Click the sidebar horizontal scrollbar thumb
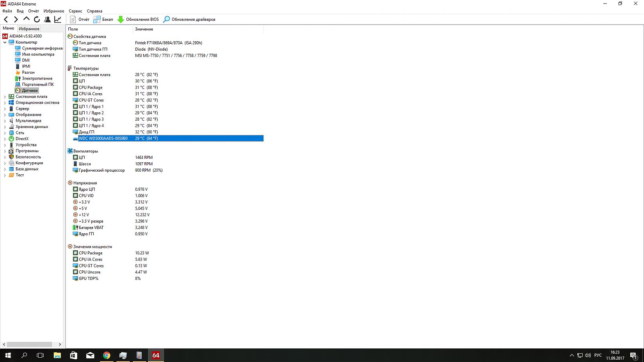 (30, 344)
